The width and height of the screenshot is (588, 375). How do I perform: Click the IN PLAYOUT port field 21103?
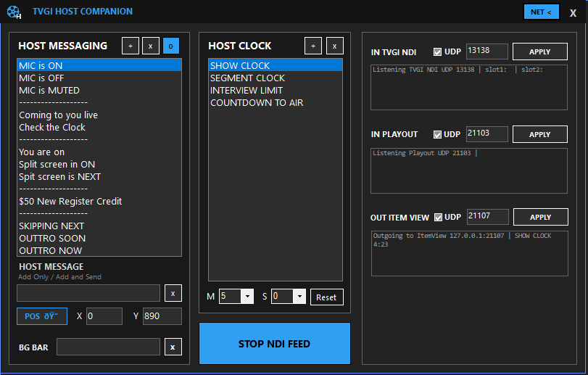487,134
